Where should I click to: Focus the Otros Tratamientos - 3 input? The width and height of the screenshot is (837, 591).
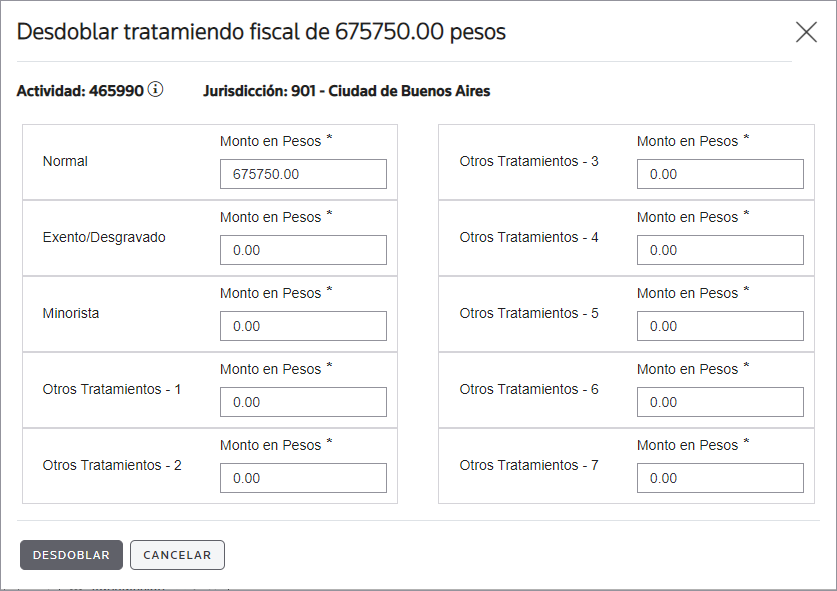tap(720, 174)
